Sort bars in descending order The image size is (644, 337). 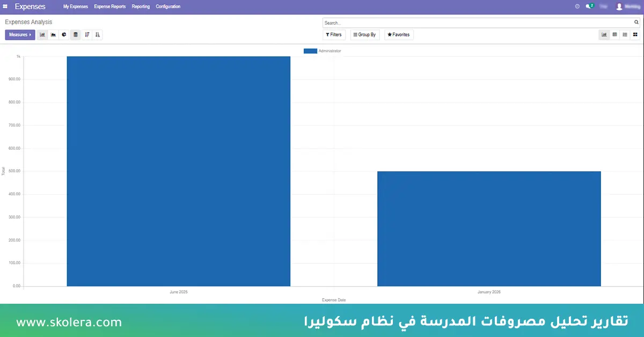87,34
